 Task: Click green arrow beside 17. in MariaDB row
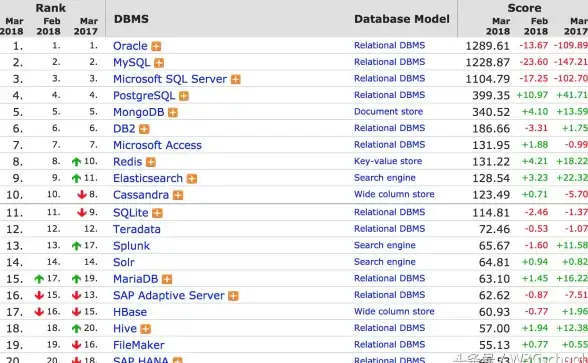[x=39, y=279]
